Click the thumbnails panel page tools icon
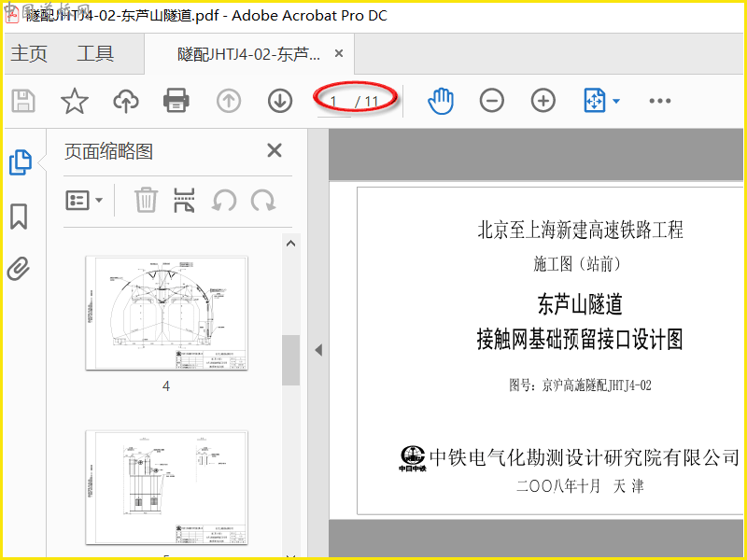747x560 pixels. point(184,200)
